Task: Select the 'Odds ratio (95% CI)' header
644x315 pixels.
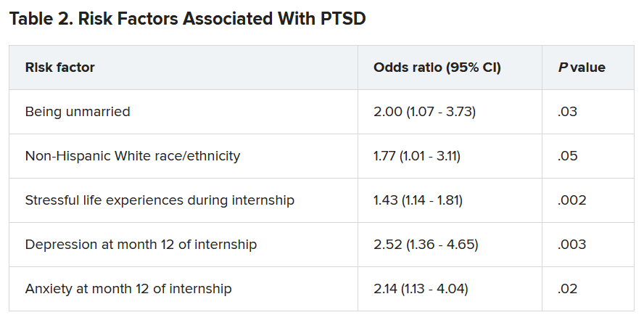Action: (437, 67)
